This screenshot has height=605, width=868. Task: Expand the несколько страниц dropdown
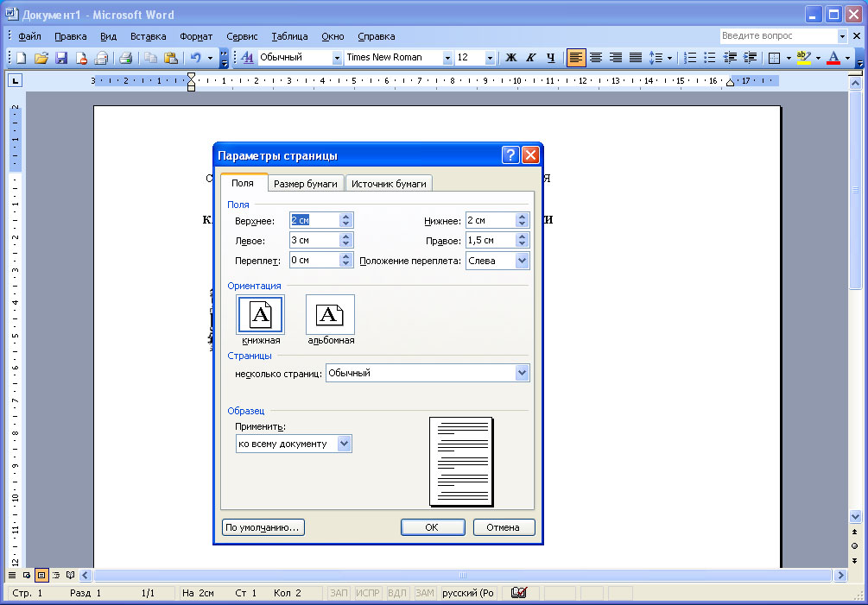pos(522,374)
